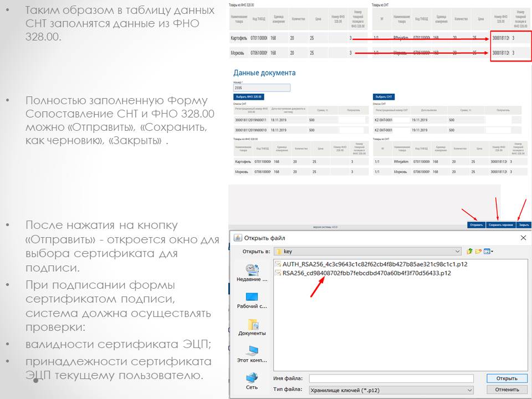The width and height of the screenshot is (532, 399).
Task: Open the view mode menu icon
Action: 488,251
